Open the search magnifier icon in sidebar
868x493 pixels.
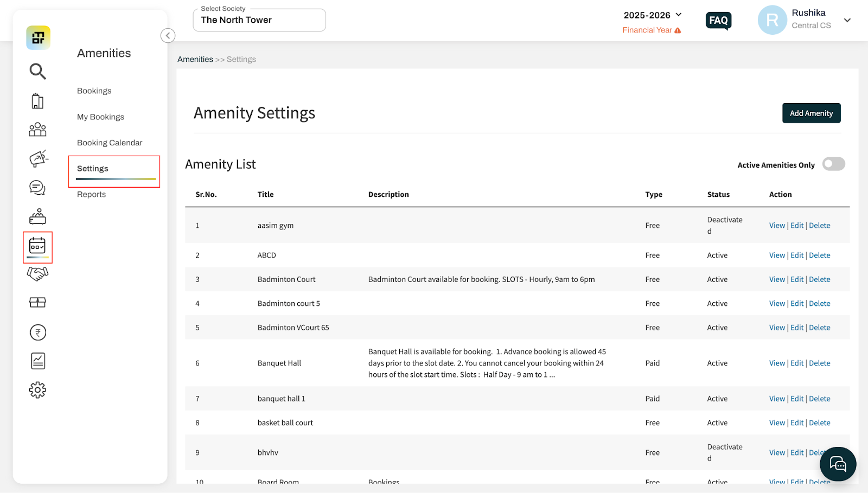37,71
